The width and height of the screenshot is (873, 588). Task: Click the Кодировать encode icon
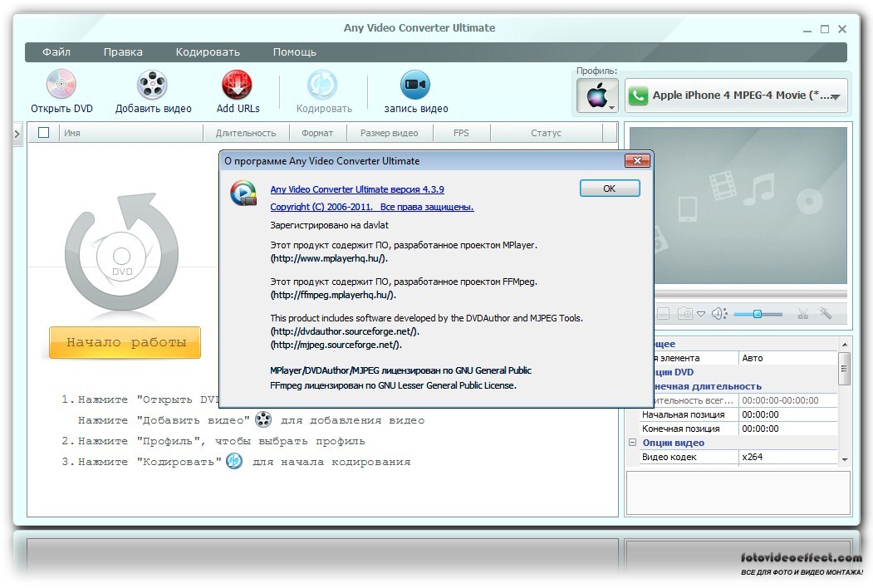pyautogui.click(x=322, y=85)
